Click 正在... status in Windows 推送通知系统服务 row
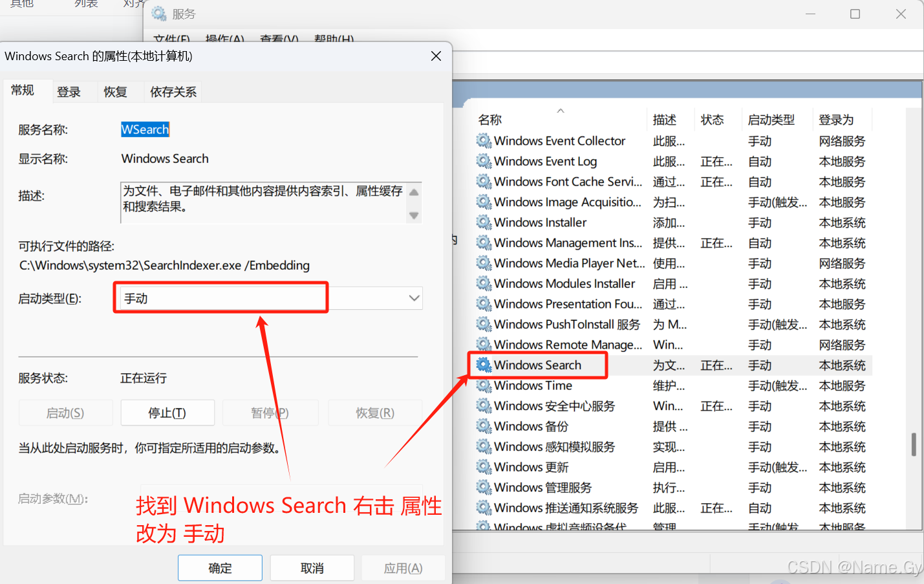 tap(716, 508)
